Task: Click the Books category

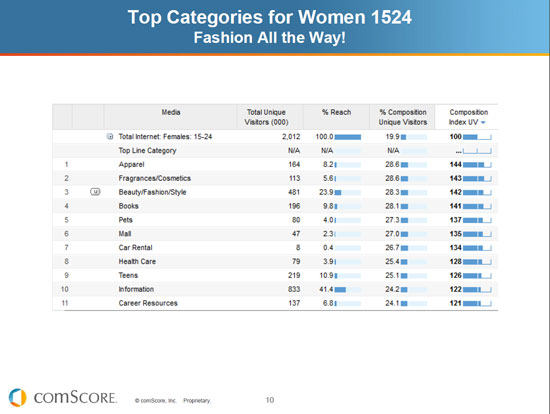Action: click(x=128, y=206)
